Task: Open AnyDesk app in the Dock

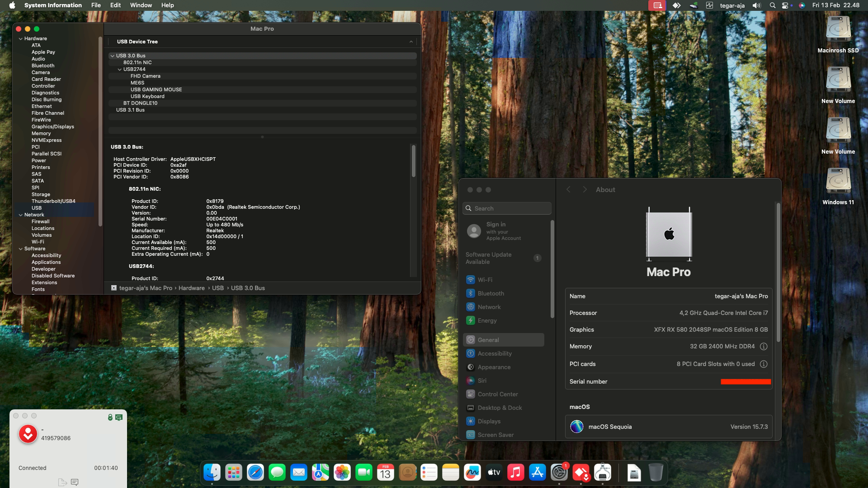Action: pyautogui.click(x=581, y=473)
